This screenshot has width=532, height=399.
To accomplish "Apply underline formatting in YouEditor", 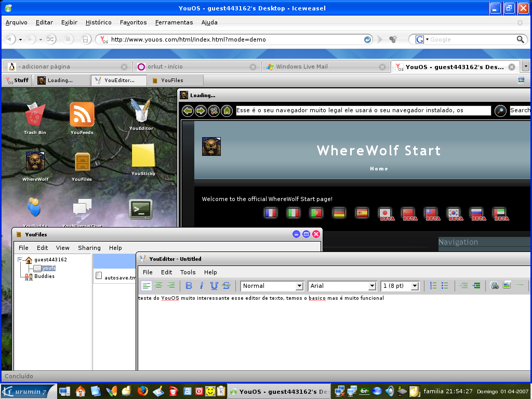I will pos(214,286).
